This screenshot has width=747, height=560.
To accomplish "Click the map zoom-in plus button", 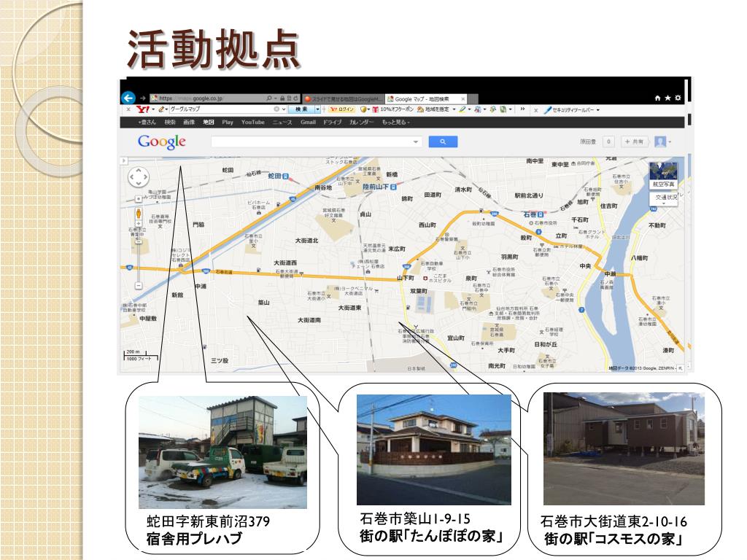I will pos(138,223).
